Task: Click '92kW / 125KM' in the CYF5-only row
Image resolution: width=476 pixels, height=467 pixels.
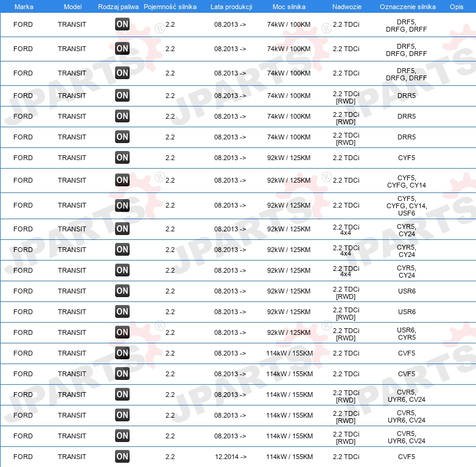Action: (289, 158)
